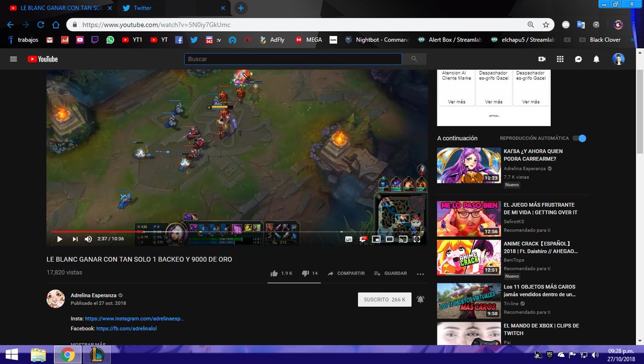644x364 pixels.
Task: Click the SUSCRITO 266 K button
Action: pos(385,300)
